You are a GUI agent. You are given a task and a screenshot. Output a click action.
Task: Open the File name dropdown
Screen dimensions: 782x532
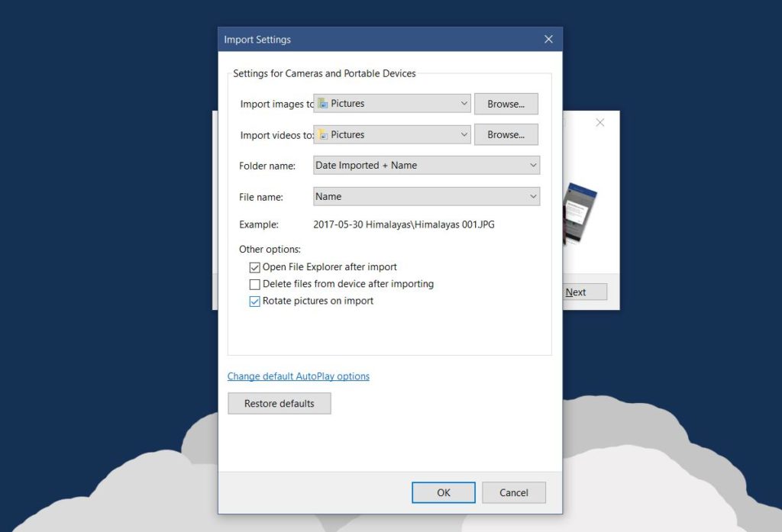click(x=532, y=196)
